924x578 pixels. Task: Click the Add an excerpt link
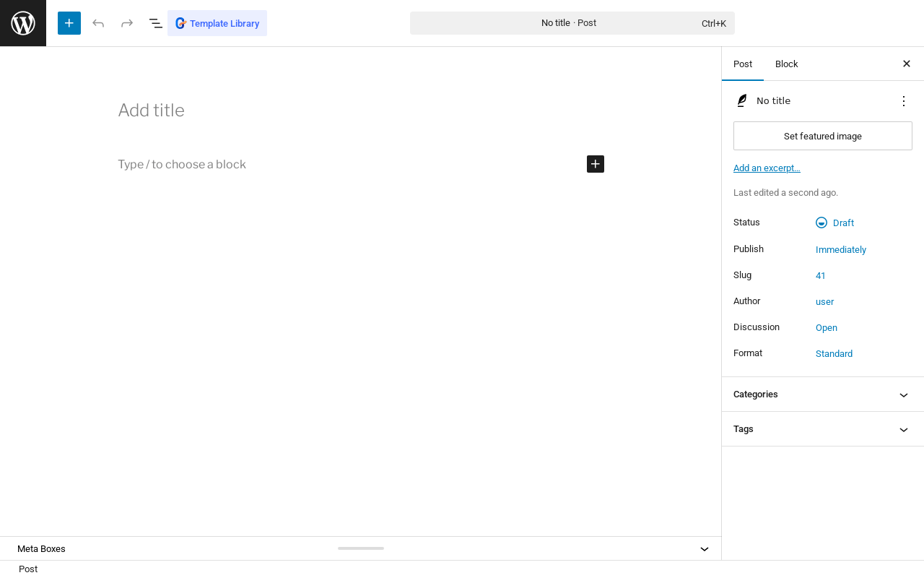pyautogui.click(x=767, y=168)
